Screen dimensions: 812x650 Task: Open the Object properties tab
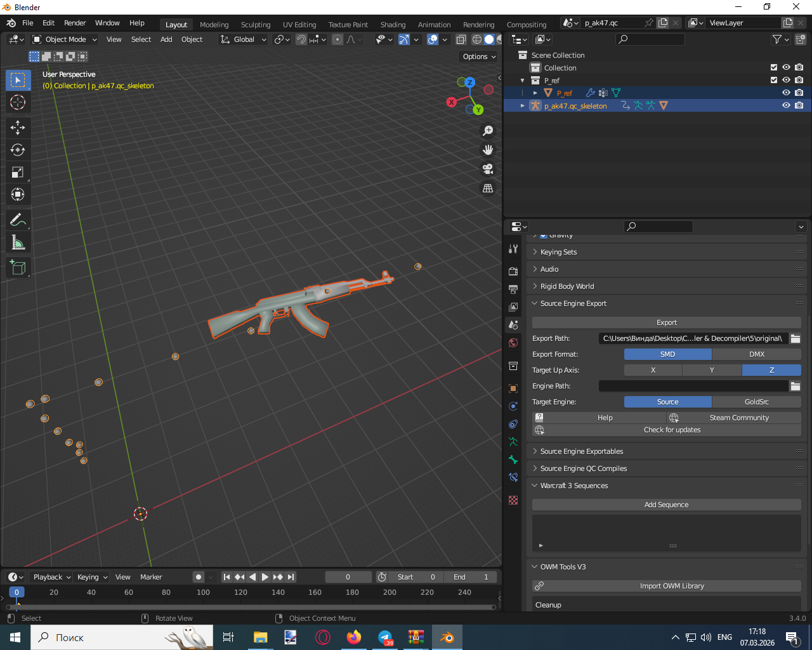[x=513, y=388]
